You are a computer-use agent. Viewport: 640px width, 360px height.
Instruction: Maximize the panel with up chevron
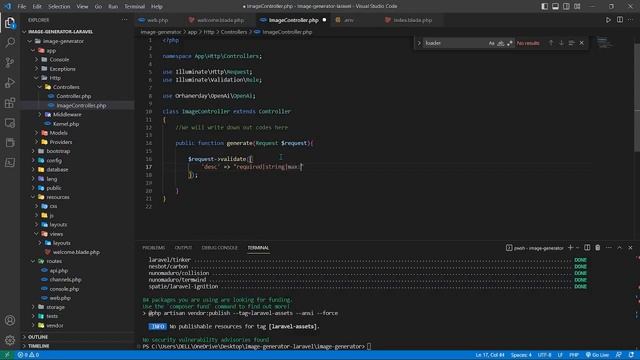click(x=620, y=248)
